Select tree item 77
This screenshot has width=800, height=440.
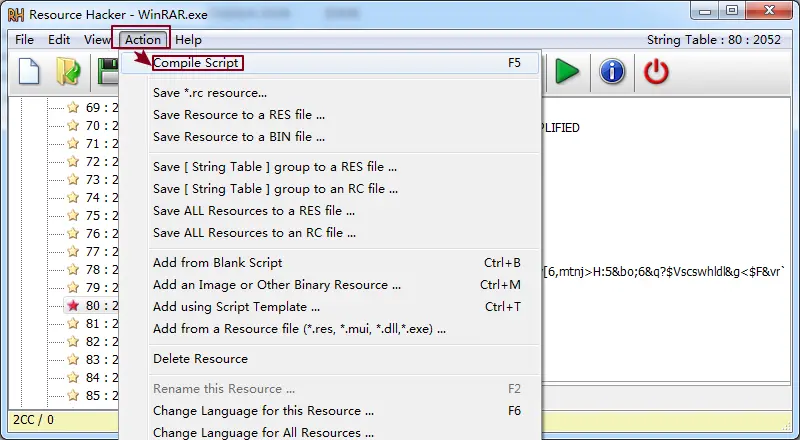point(101,252)
